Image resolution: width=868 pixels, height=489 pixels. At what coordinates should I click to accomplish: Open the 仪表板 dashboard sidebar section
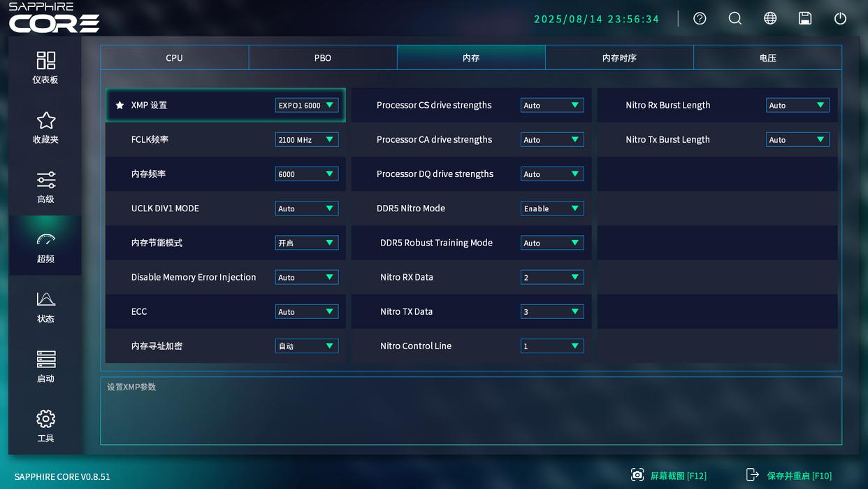point(45,67)
